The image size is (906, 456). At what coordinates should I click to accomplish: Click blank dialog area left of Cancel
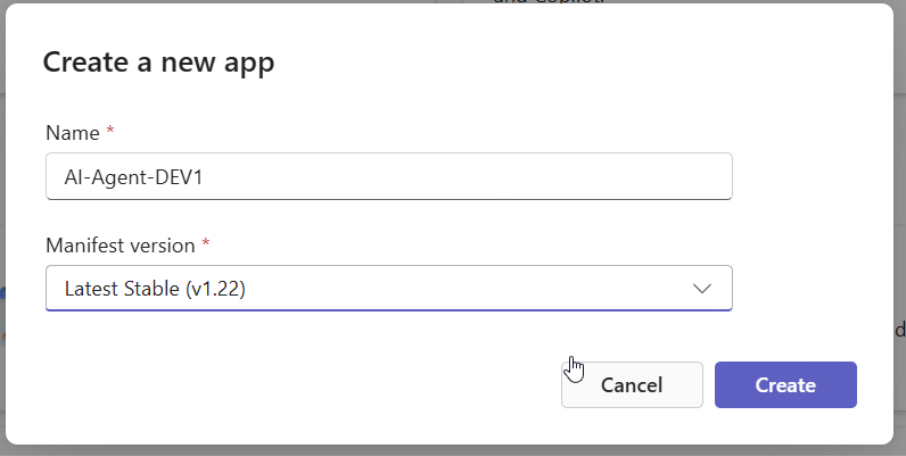[300, 385]
